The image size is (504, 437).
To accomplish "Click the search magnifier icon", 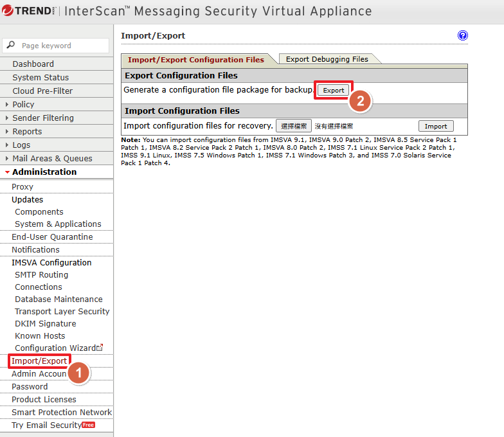I will [x=11, y=46].
